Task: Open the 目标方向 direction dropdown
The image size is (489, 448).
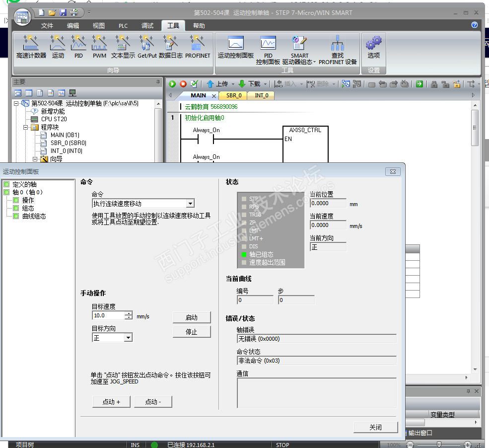Action: [x=128, y=338]
